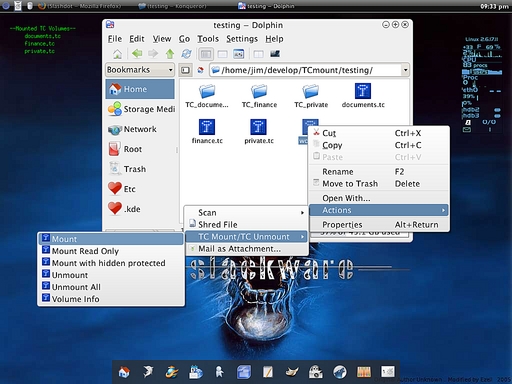Image resolution: width=512 pixels, height=384 pixels.
Task: Switch to testing - Konqueror task in panel
Action: pos(172,6)
